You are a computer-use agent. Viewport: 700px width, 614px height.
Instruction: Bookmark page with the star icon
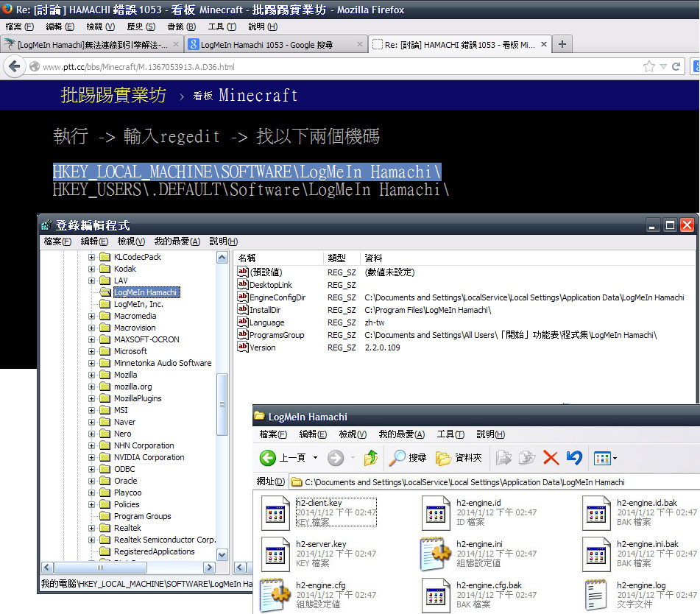[x=649, y=67]
